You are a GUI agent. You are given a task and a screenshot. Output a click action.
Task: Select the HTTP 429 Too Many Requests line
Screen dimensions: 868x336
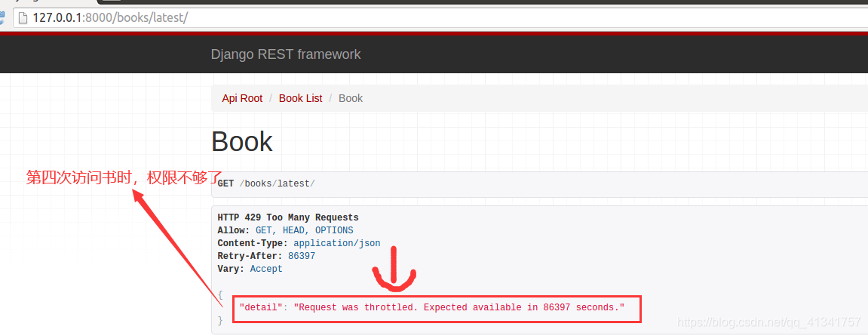(288, 217)
